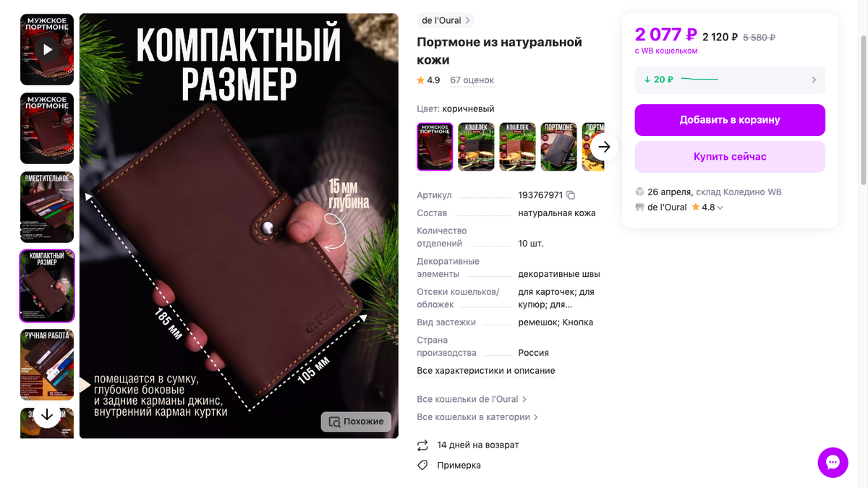Click the 14-day return arrows icon
Viewport: 868px width, 488px height.
click(423, 445)
